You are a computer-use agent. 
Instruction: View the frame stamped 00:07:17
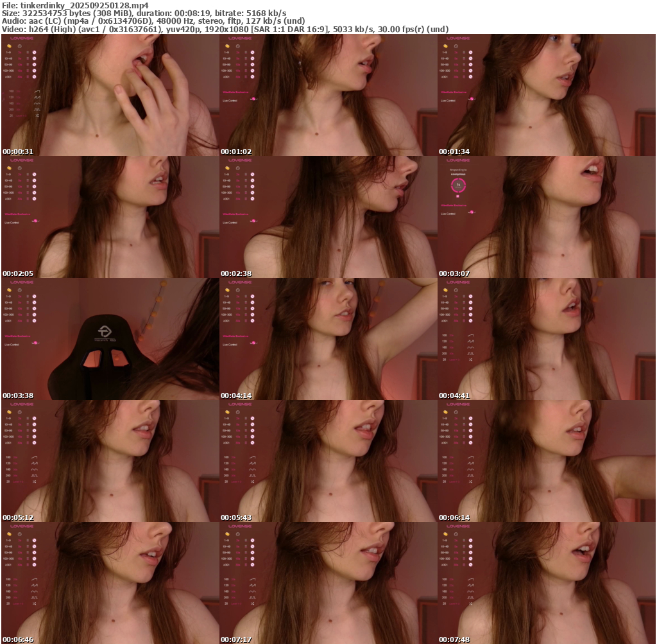pyautogui.click(x=328, y=583)
